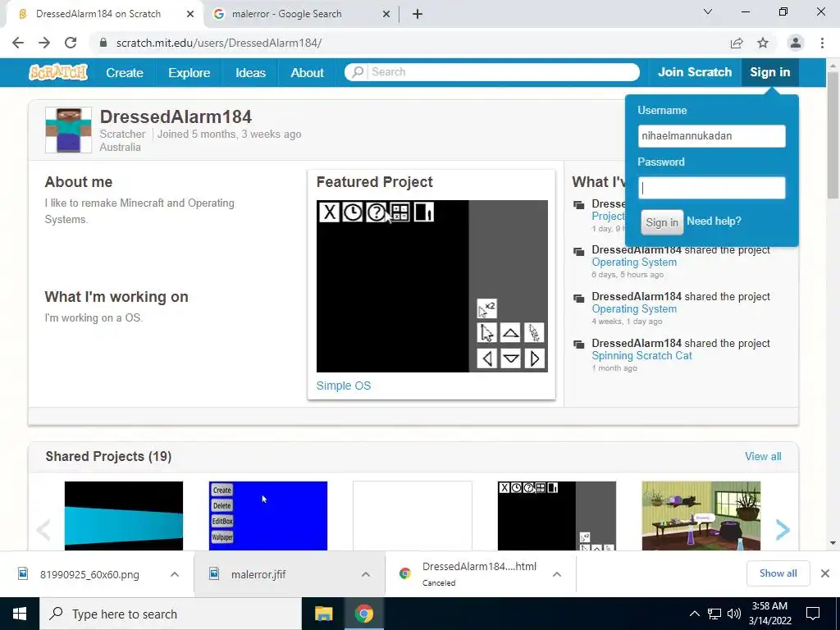Image resolution: width=840 pixels, height=630 pixels.
Task: Click Join Scratch link
Action: tap(695, 72)
